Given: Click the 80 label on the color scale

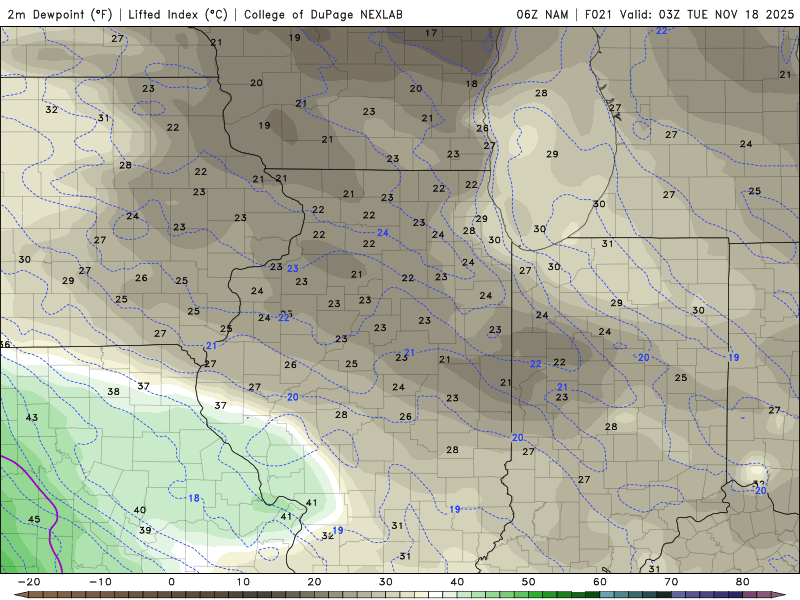Looking at the screenshot, I should 743,582.
